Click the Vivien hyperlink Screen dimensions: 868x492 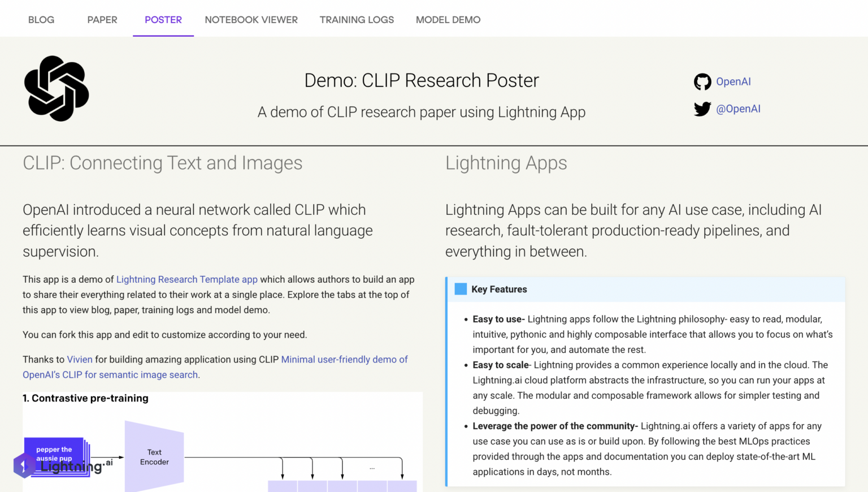click(x=80, y=359)
